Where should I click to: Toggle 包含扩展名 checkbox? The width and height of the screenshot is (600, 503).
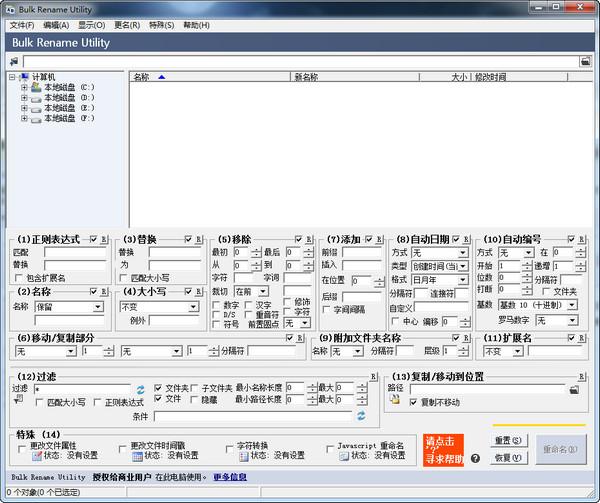coord(18,278)
